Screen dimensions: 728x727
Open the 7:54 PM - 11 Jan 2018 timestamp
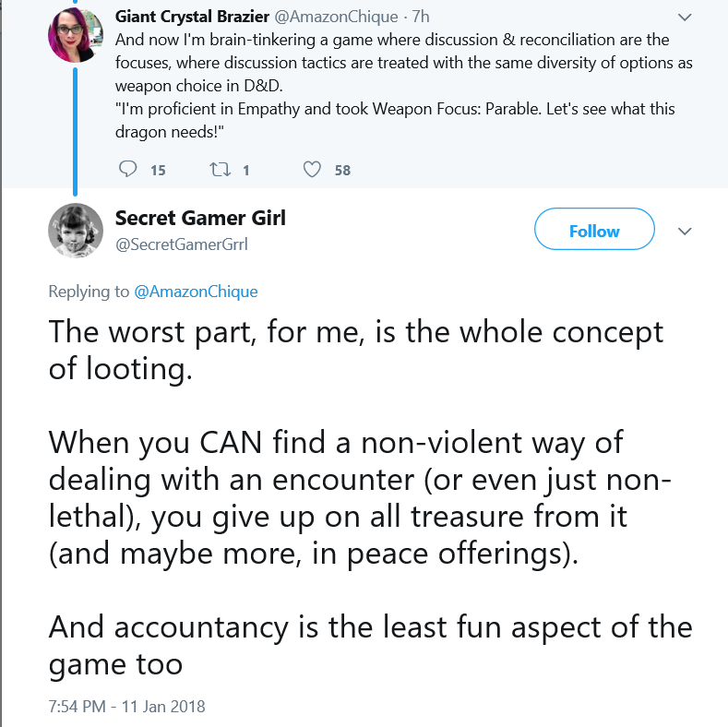(x=126, y=706)
